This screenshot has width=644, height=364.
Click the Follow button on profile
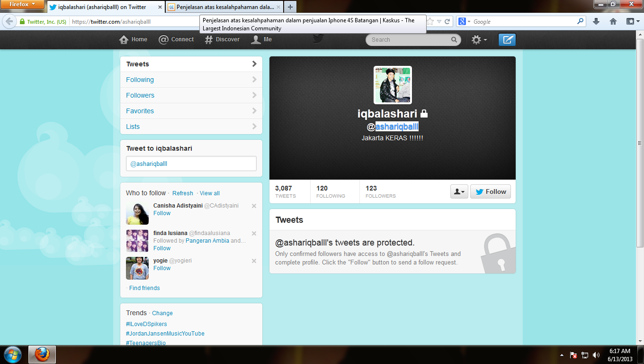click(x=491, y=191)
